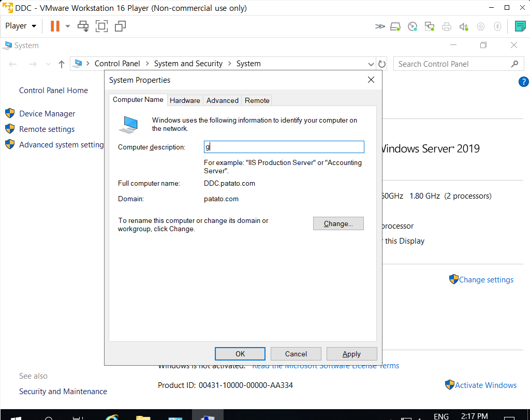Viewport: 530px width, 420px height.
Task: Apply the System Properties changes
Action: 351,354
